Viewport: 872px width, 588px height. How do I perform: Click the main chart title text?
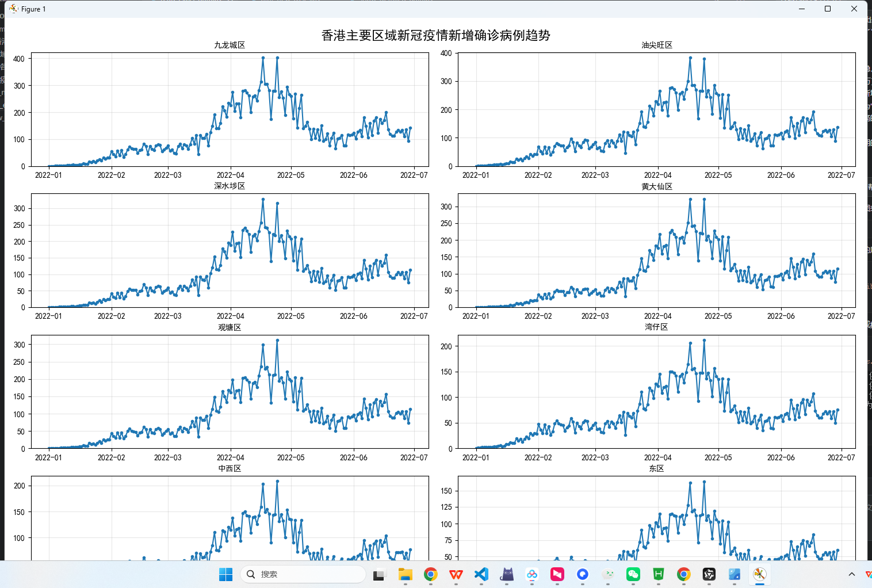click(x=435, y=35)
